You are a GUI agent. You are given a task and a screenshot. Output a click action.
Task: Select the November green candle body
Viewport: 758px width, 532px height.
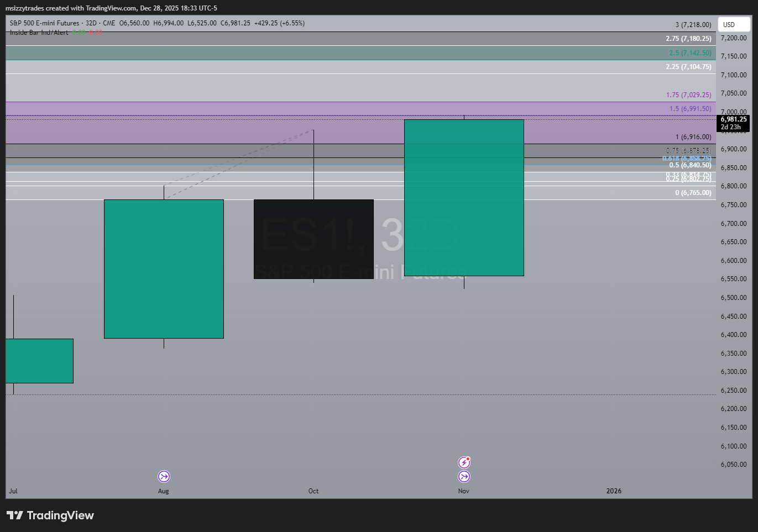pyautogui.click(x=464, y=198)
